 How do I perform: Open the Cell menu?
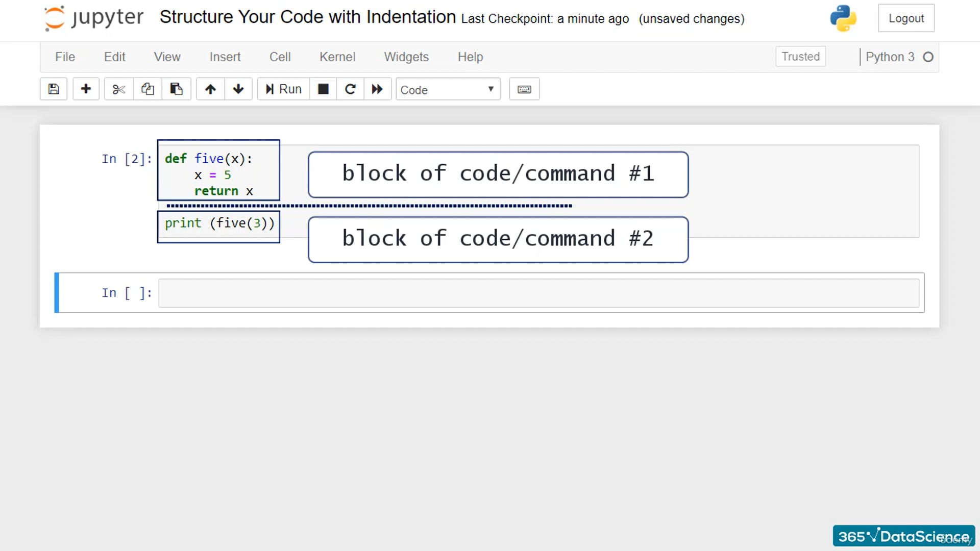pos(280,57)
